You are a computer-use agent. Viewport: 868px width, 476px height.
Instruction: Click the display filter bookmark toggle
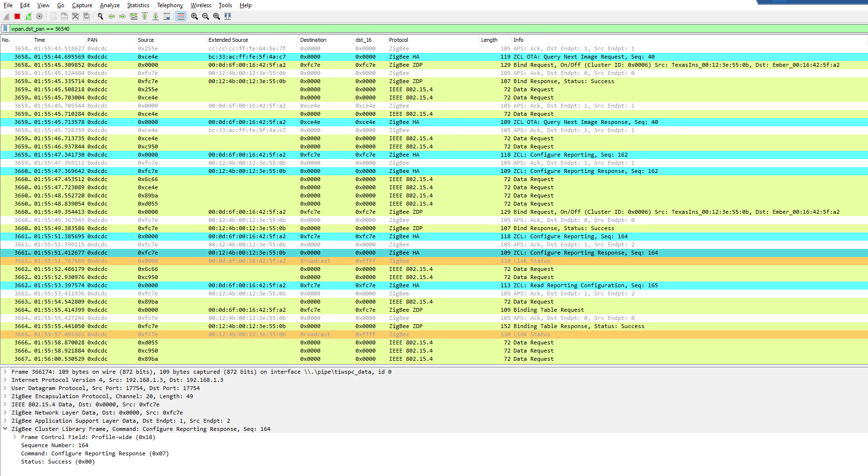click(6, 28)
